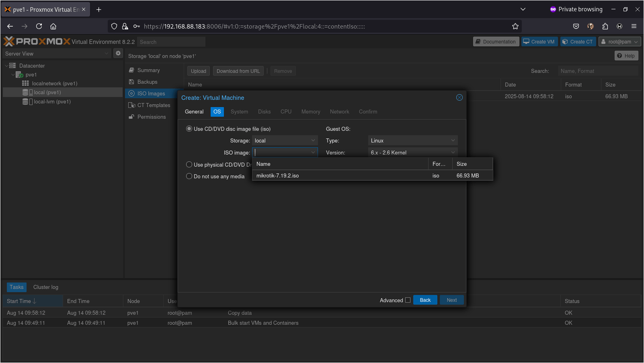The image size is (644, 363).
Task: Click the Help button
Action: coord(626,56)
